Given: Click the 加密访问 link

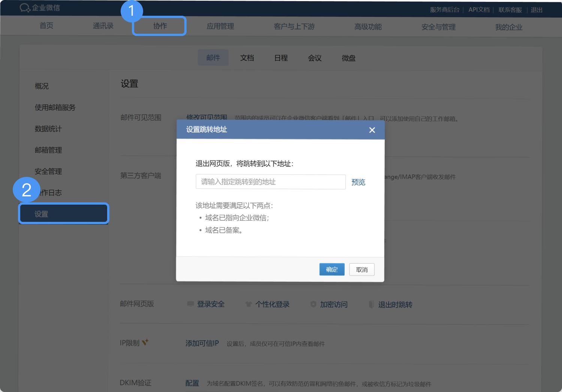Looking at the screenshot, I should [x=334, y=305].
